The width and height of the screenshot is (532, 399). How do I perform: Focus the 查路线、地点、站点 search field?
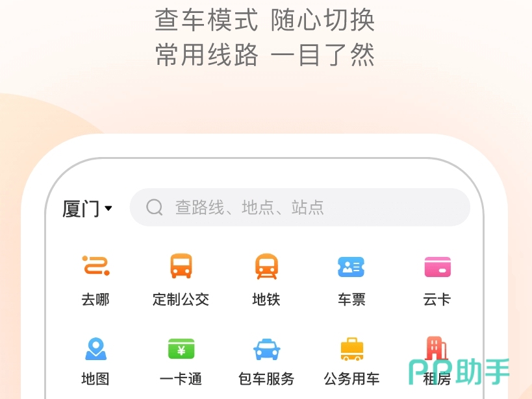coord(300,207)
